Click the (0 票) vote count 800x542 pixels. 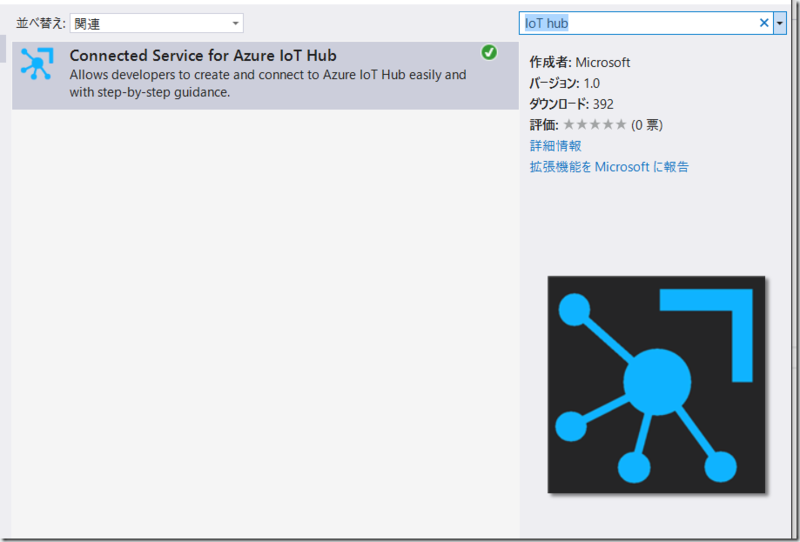pyautogui.click(x=647, y=125)
